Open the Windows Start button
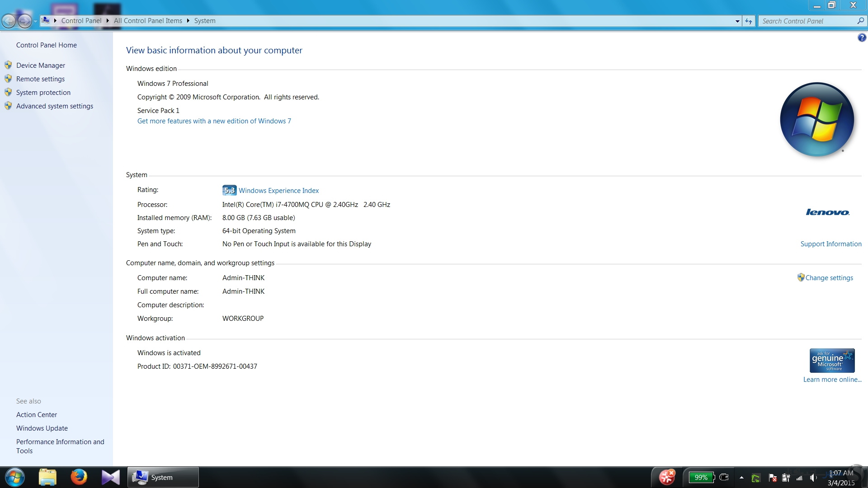This screenshot has height=488, width=868. [x=15, y=477]
